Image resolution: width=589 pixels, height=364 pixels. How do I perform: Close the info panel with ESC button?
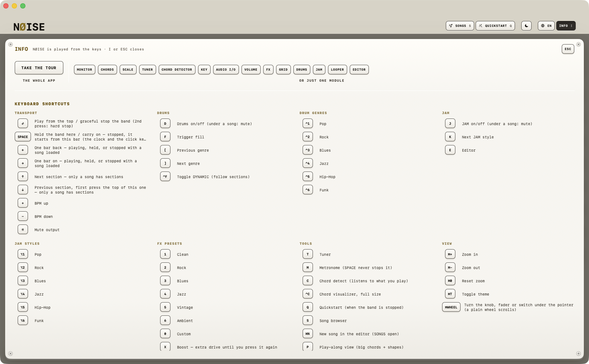(568, 49)
